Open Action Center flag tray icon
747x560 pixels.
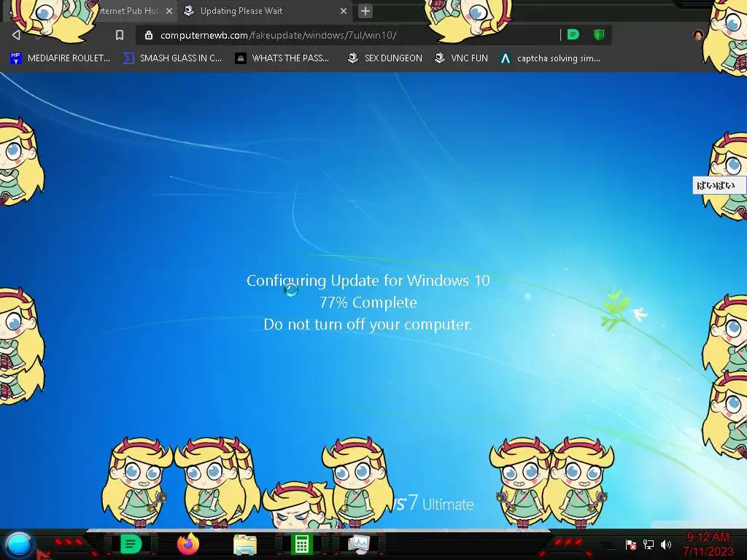631,544
